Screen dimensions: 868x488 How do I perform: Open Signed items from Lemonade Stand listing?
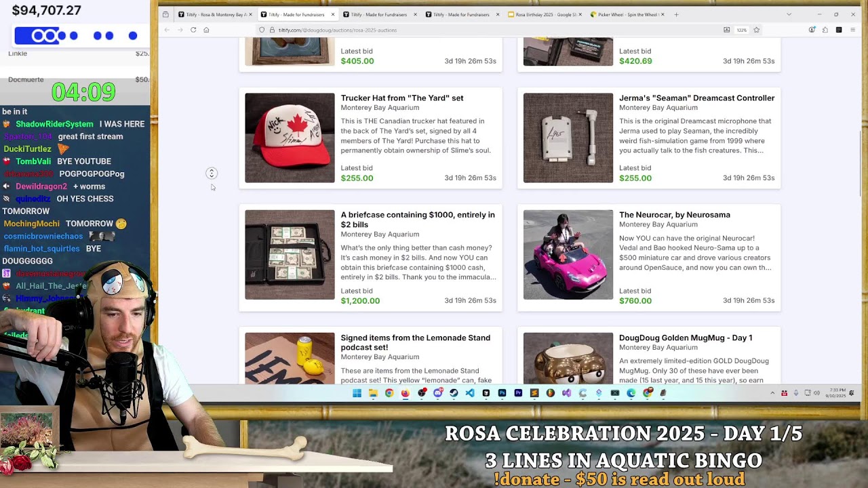tap(415, 342)
